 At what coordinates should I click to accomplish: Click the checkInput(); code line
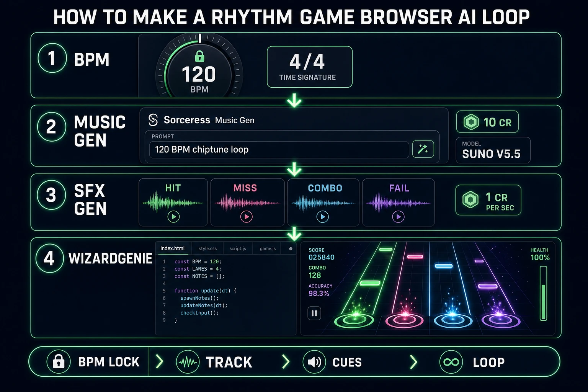199,313
